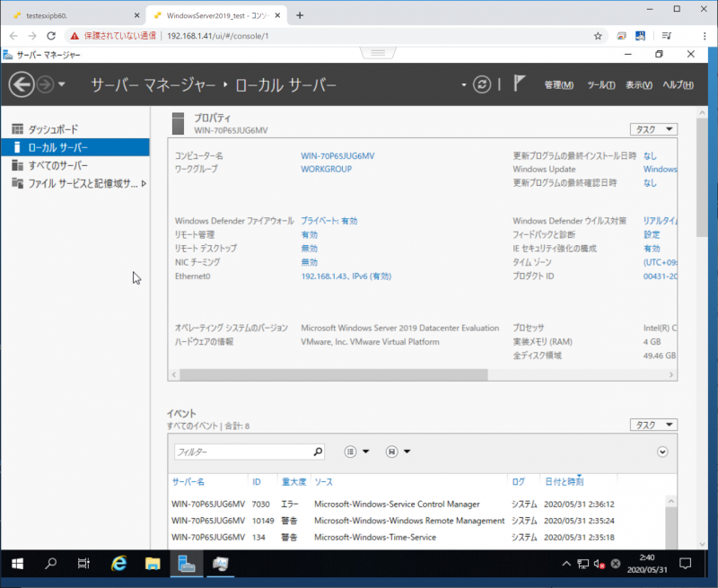Open the Windows Start button
The height and width of the screenshot is (588, 718).
17,563
